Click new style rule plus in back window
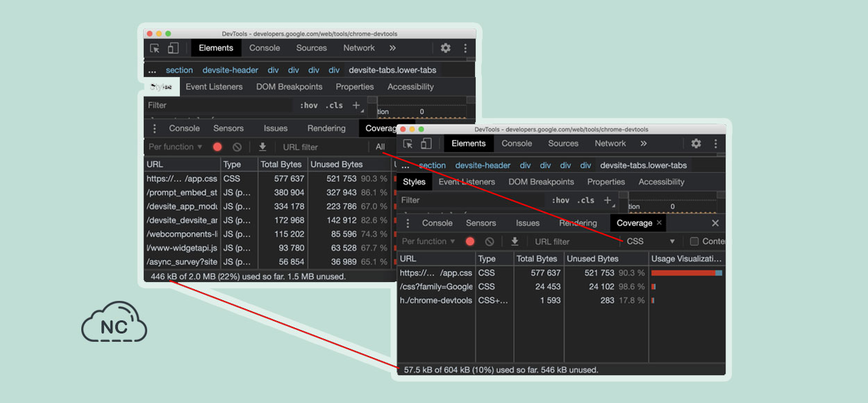Viewport: 868px width, 403px height. [x=356, y=105]
